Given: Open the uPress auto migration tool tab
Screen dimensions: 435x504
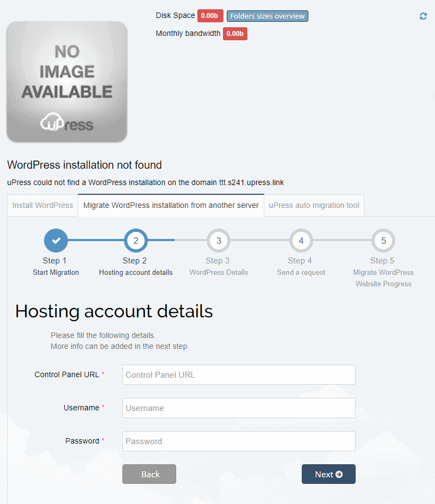Looking at the screenshot, I should 314,205.
